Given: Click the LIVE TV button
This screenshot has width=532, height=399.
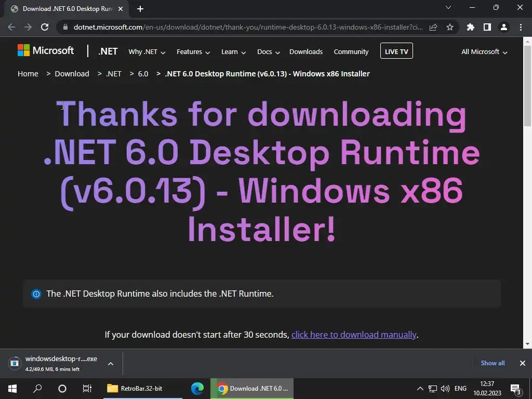Looking at the screenshot, I should pos(396,51).
